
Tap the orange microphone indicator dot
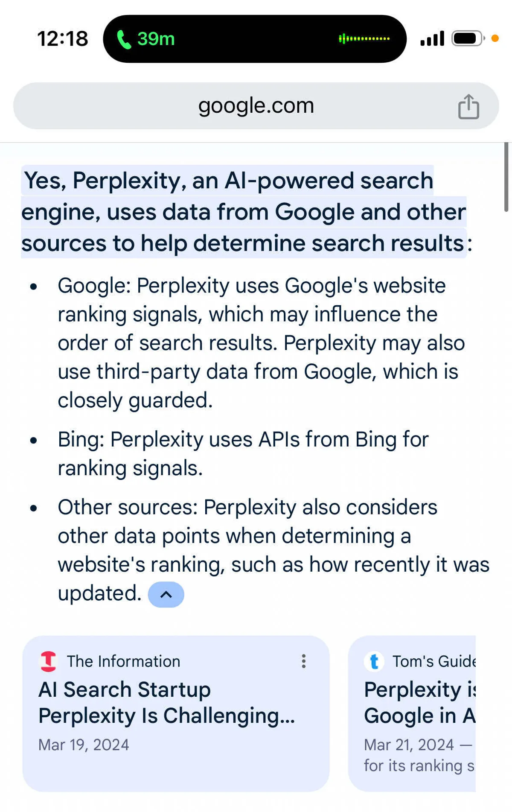tap(495, 38)
